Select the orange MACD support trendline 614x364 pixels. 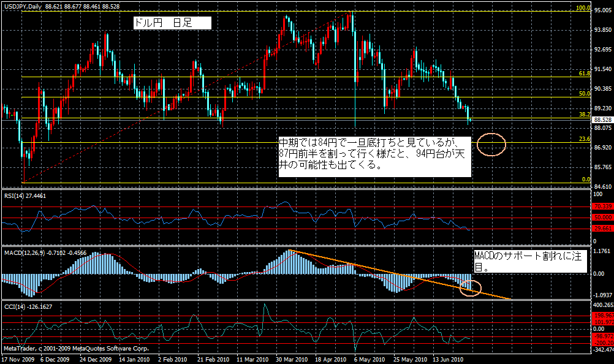(400, 274)
